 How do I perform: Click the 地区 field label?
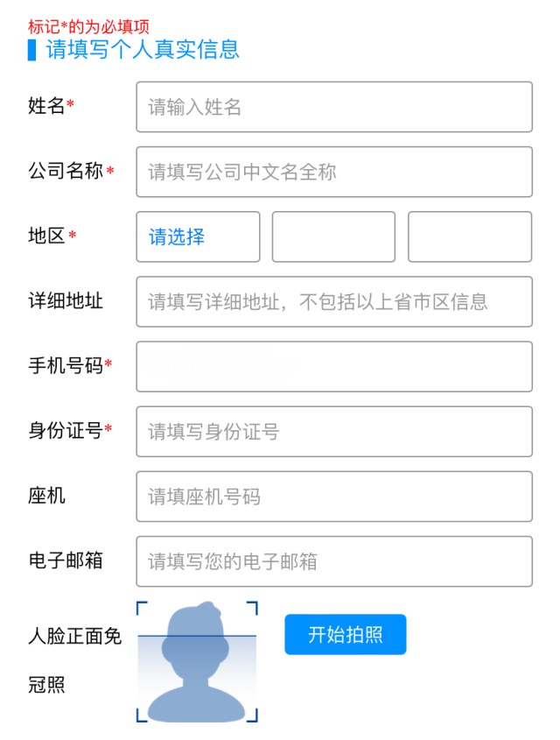(47, 236)
